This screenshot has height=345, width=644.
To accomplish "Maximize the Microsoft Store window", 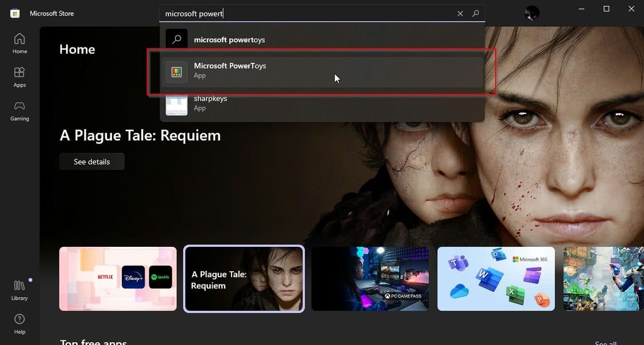I will pyautogui.click(x=606, y=9).
